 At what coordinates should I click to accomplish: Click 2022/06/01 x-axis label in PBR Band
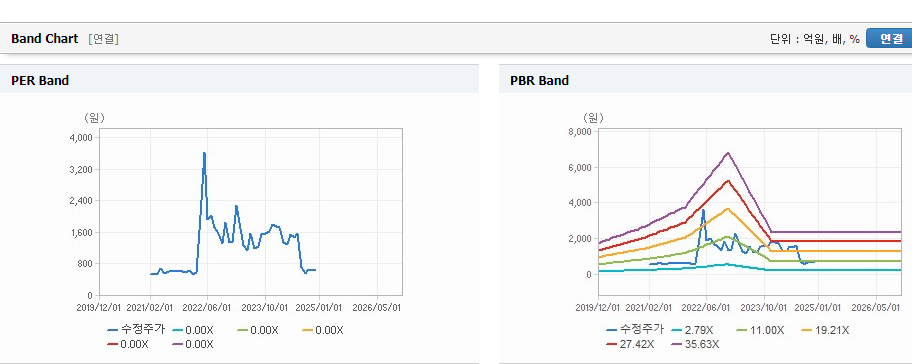(706, 307)
